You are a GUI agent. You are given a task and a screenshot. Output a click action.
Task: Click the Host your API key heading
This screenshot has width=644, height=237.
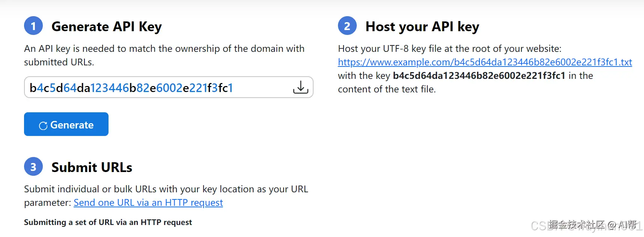point(422,27)
